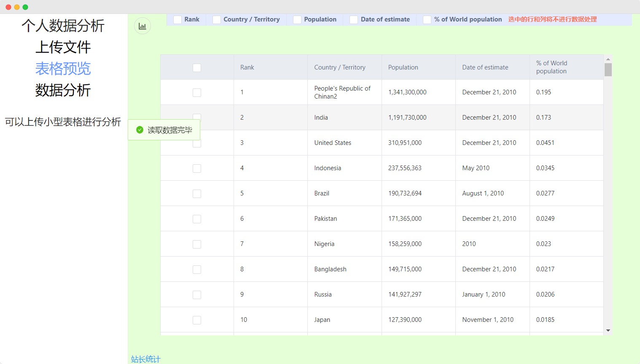Click the August 1, 2010 date cell
Viewport: 640px width, 364px height.
[493, 193]
